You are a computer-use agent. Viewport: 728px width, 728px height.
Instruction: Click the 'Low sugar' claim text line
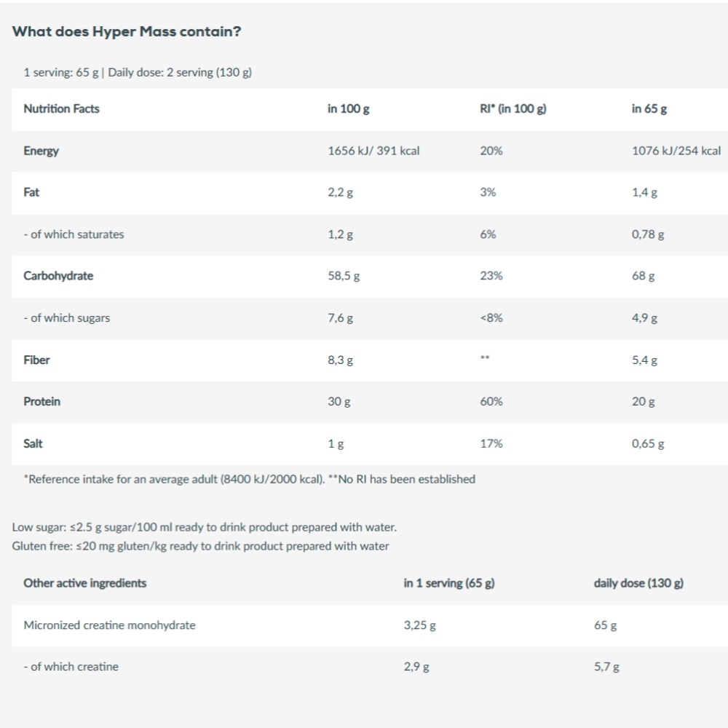(x=205, y=527)
